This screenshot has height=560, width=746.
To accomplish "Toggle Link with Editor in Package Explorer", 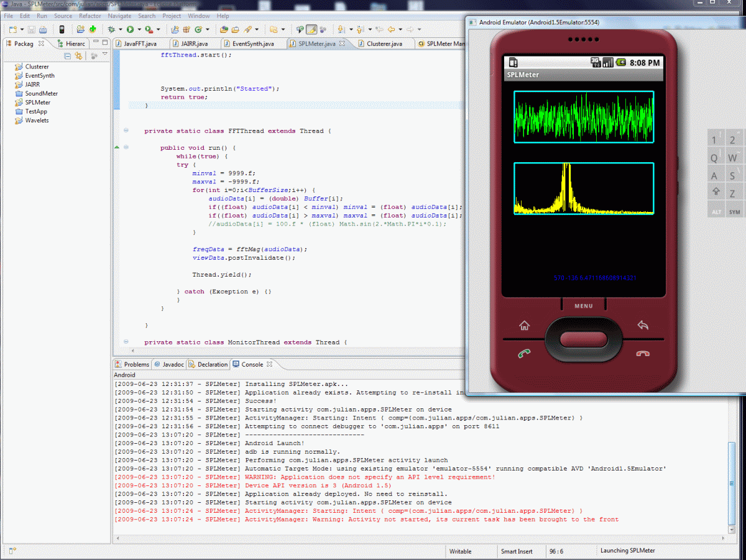I will pyautogui.click(x=78, y=56).
